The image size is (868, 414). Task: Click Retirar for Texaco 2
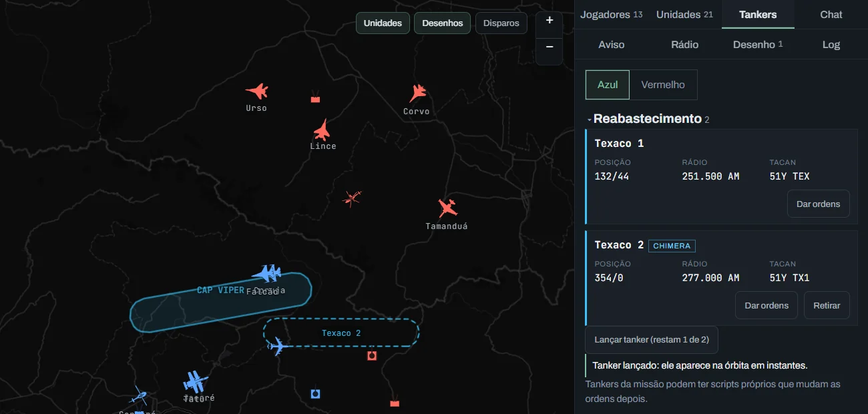(827, 305)
